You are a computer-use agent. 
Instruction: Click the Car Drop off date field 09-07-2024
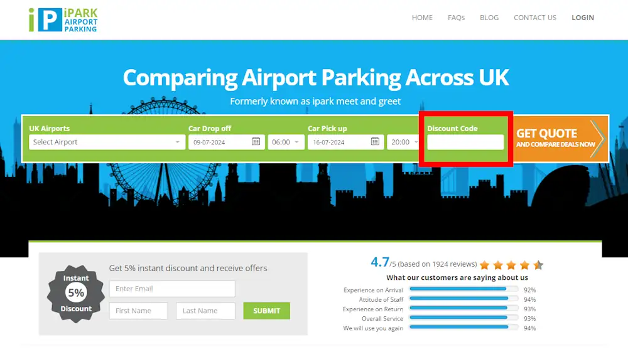coord(226,142)
